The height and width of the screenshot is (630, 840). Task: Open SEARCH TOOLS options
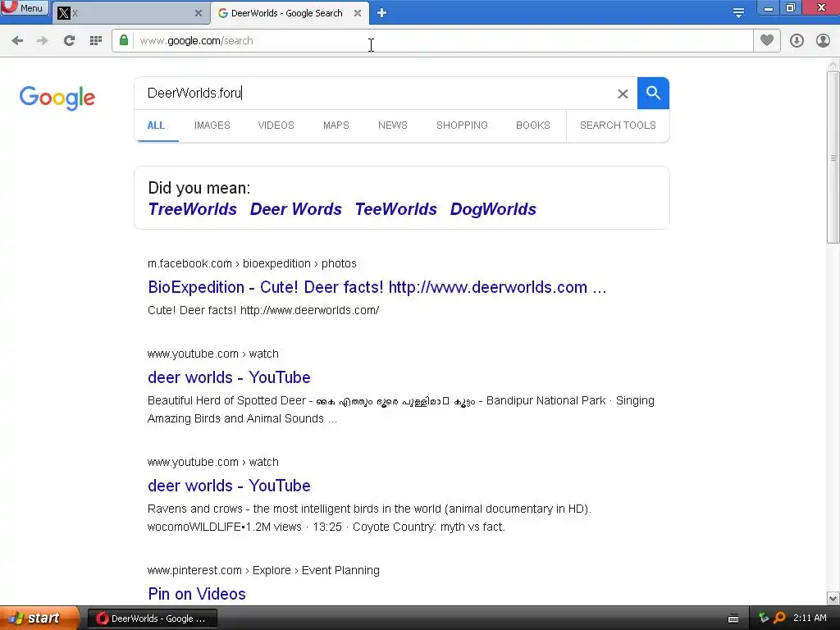(618, 126)
